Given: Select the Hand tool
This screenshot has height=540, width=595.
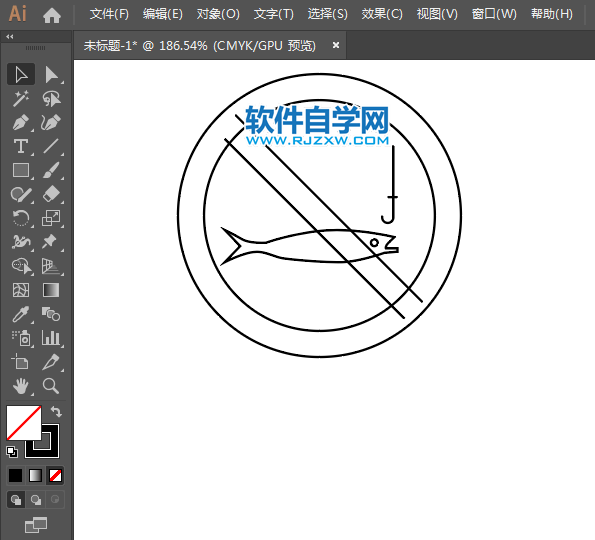Looking at the screenshot, I should [x=21, y=386].
